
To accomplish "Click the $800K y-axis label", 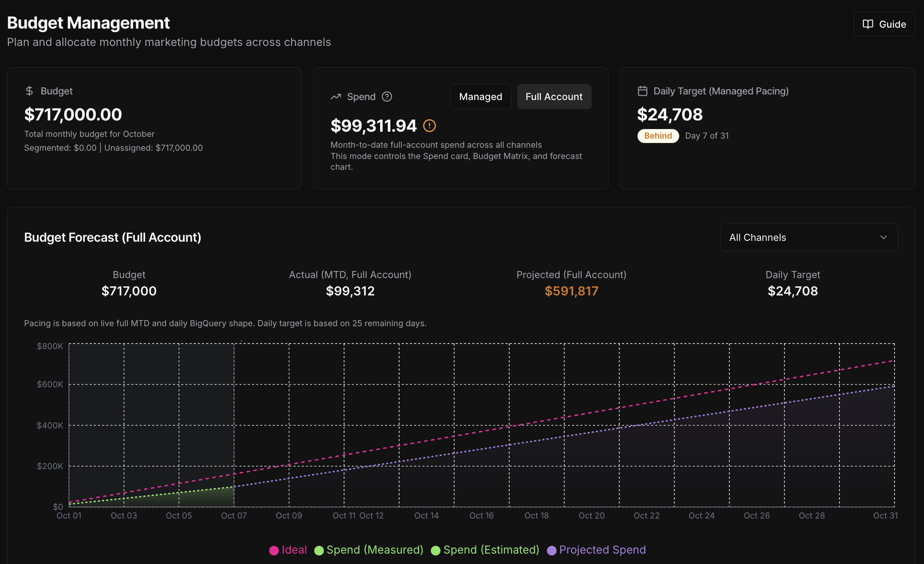I will click(x=50, y=346).
